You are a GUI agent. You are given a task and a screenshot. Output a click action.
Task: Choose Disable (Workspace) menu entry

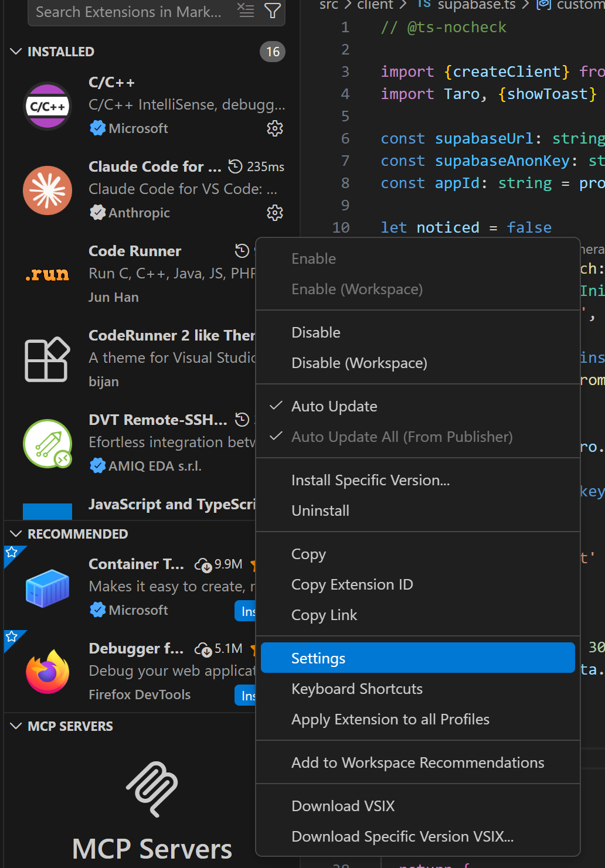(417, 363)
